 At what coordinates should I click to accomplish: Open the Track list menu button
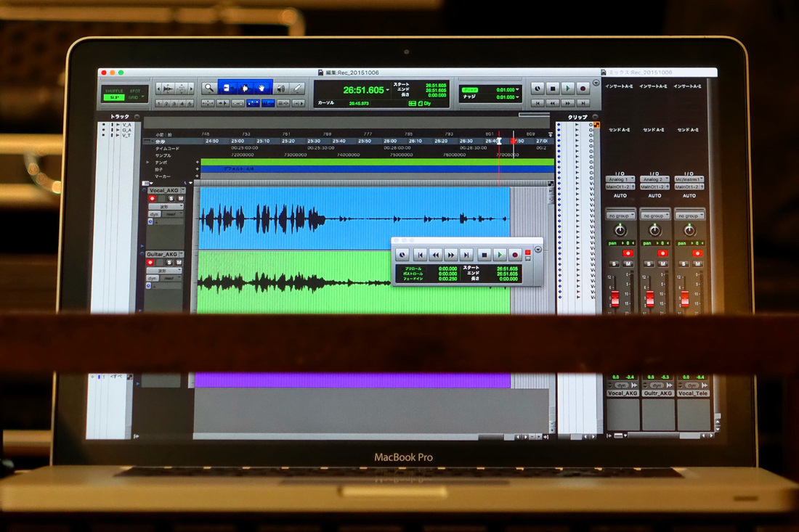[x=137, y=117]
